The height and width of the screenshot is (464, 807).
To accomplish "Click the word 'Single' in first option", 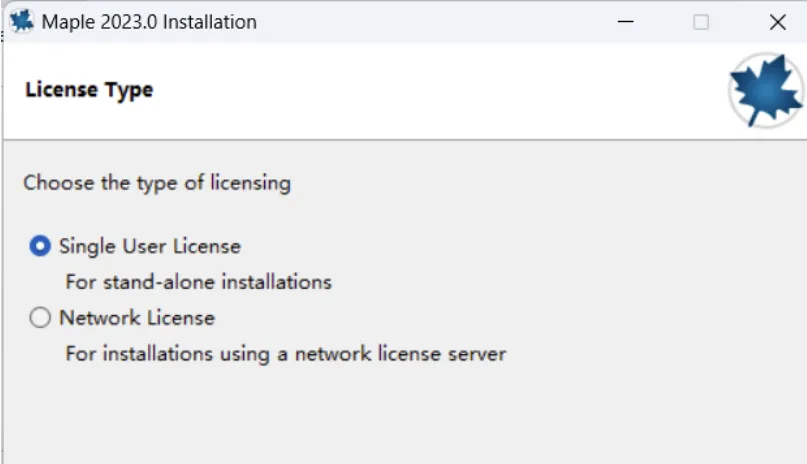I will 87,246.
